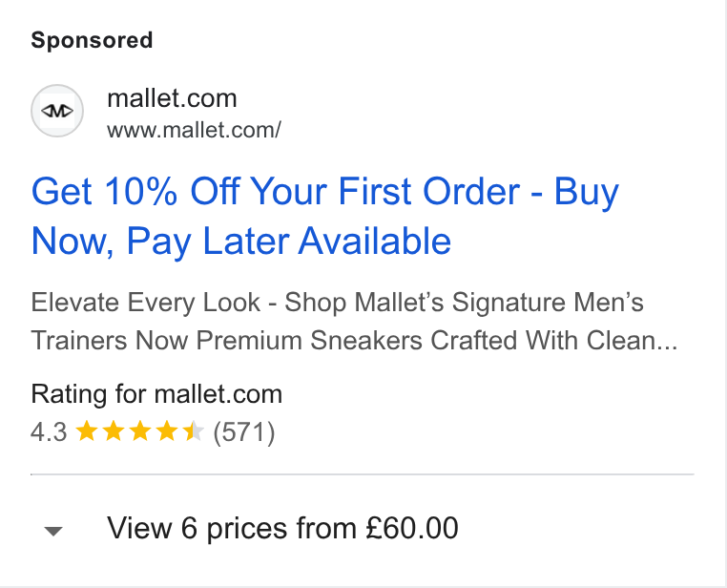Click the second gold rating star
This screenshot has width=727, height=588.
click(x=114, y=431)
